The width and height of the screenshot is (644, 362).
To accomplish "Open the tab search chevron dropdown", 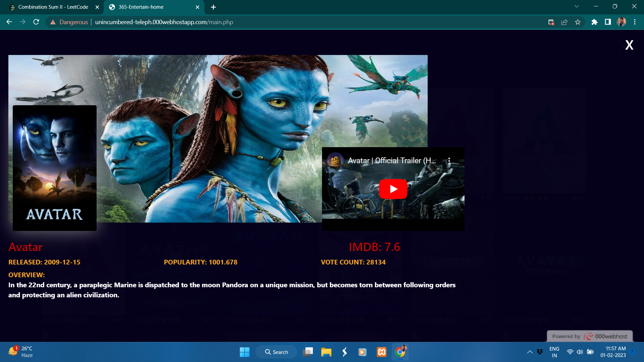I will click(576, 6).
